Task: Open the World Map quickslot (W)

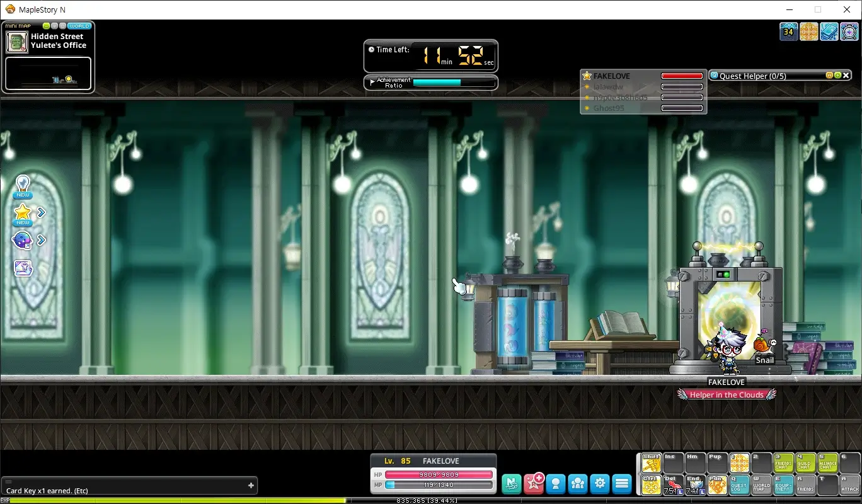Action: [761, 484]
